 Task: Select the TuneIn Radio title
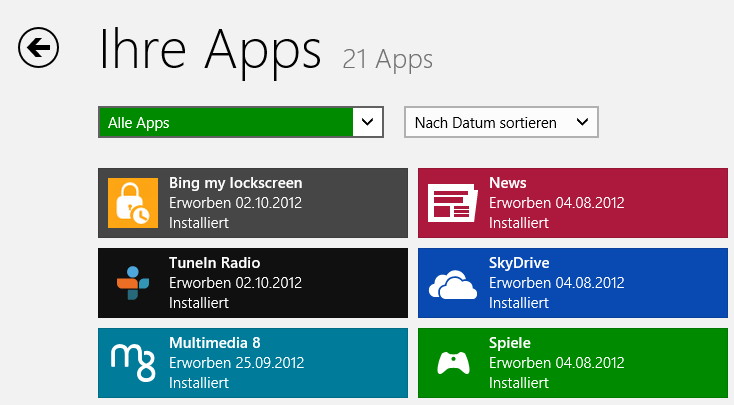tap(214, 263)
